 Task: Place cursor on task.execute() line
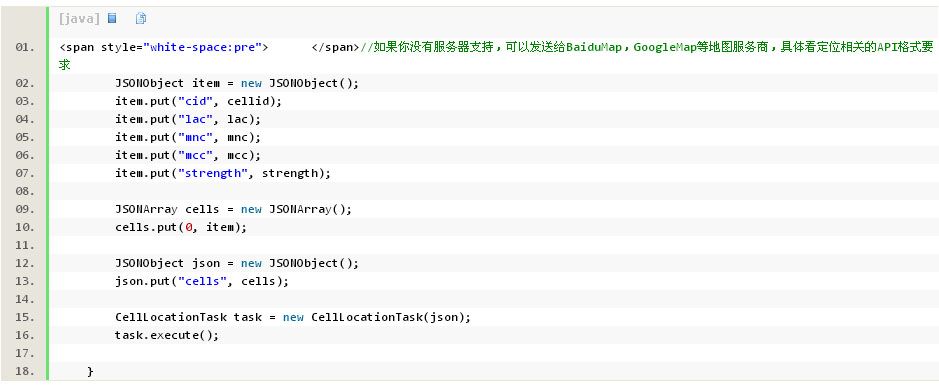167,335
